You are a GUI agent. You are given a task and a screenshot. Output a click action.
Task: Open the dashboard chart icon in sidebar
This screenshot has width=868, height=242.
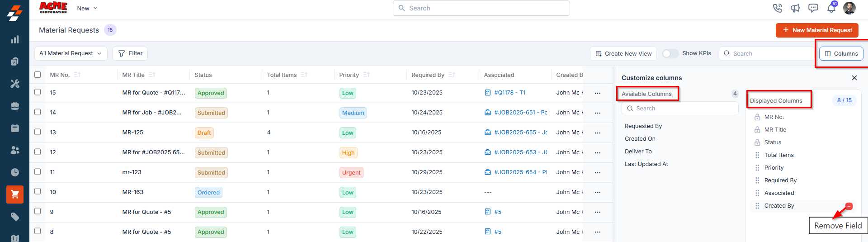point(15,39)
